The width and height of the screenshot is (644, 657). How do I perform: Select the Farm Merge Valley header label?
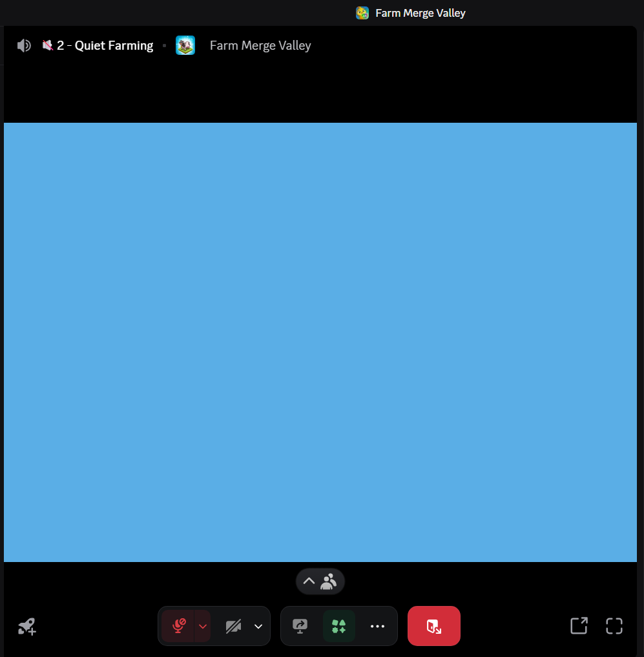[260, 46]
